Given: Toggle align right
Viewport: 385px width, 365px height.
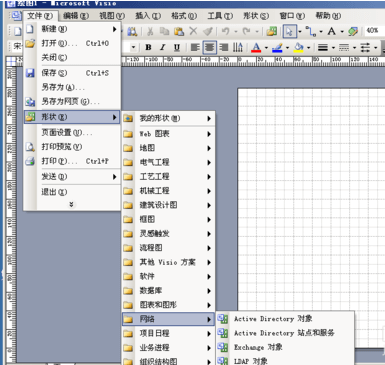Looking at the screenshot, I should [x=224, y=47].
